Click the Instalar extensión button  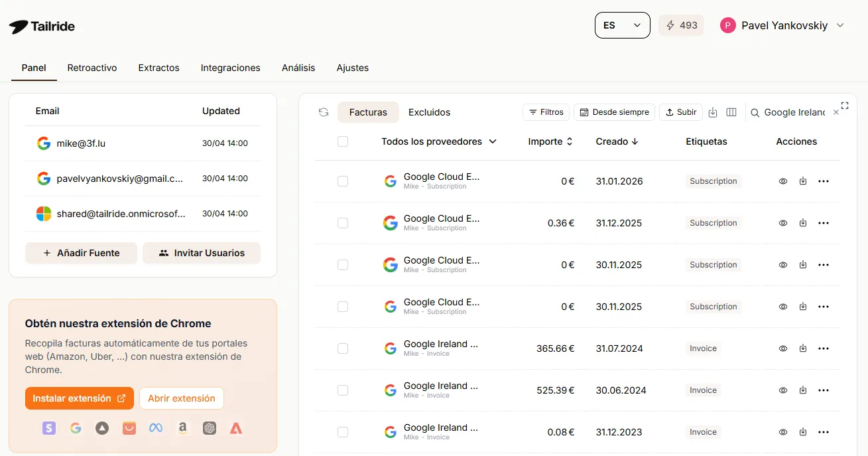(x=80, y=398)
